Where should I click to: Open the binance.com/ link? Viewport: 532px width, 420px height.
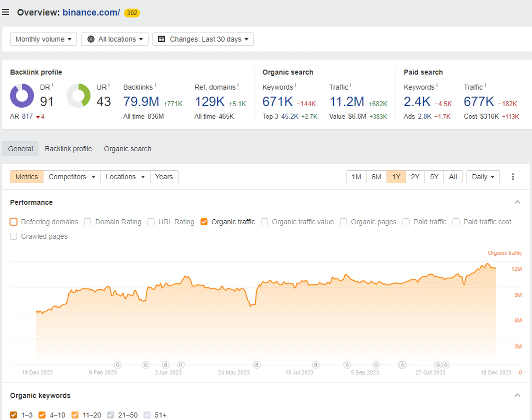coord(91,13)
